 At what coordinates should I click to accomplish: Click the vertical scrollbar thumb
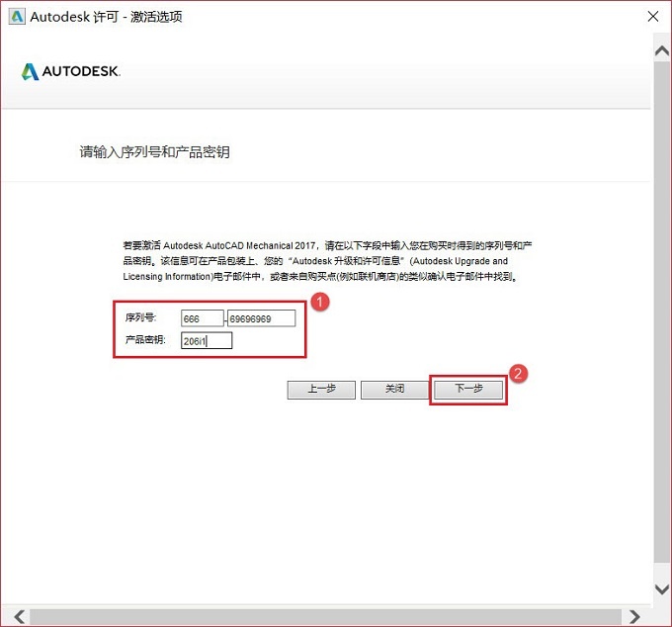click(662, 312)
